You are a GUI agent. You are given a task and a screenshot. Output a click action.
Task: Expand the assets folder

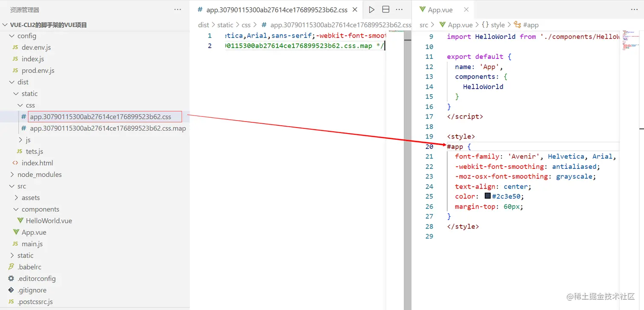coord(16,197)
